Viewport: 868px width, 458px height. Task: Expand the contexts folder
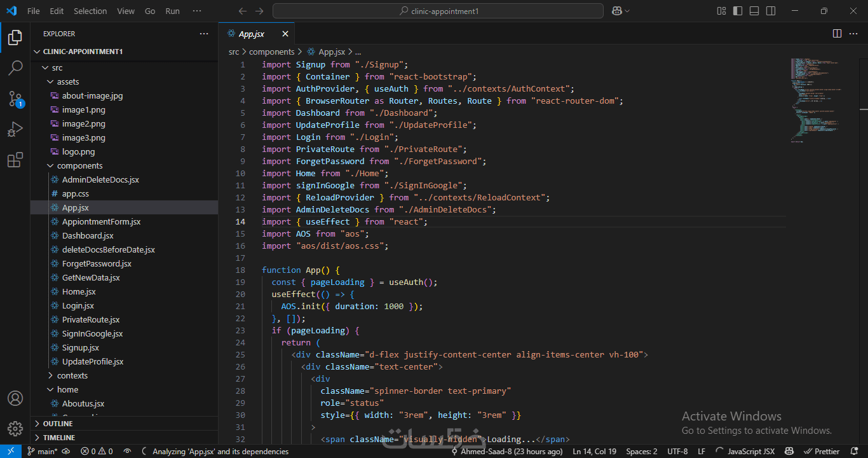click(x=124, y=375)
